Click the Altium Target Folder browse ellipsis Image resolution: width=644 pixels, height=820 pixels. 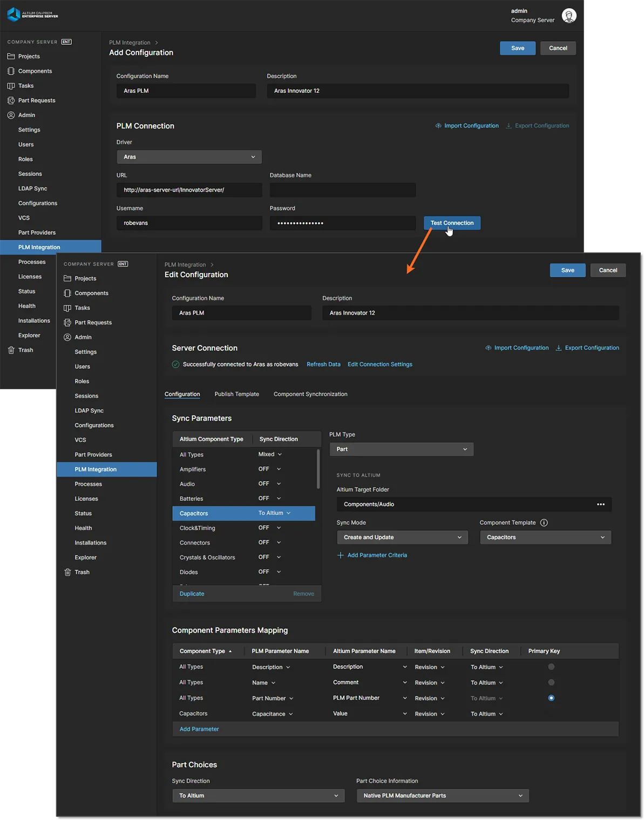click(x=601, y=504)
